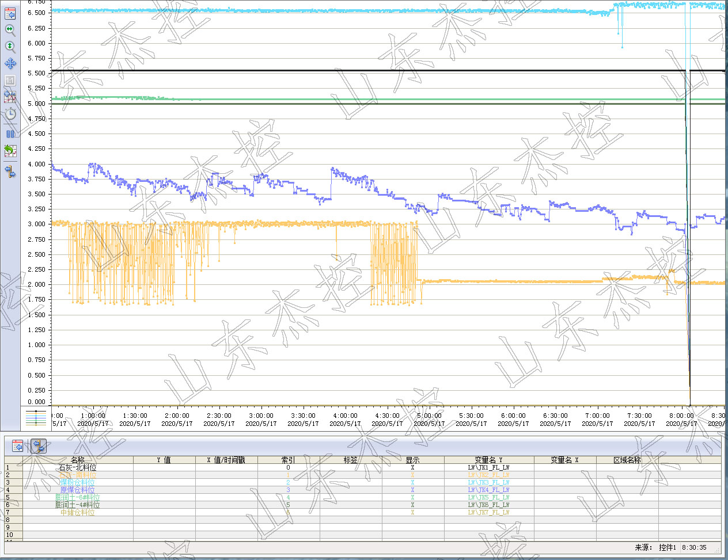Image resolution: width=728 pixels, height=560 pixels.
Task: Click the zoom area plus/minus icon
Action: point(10,97)
